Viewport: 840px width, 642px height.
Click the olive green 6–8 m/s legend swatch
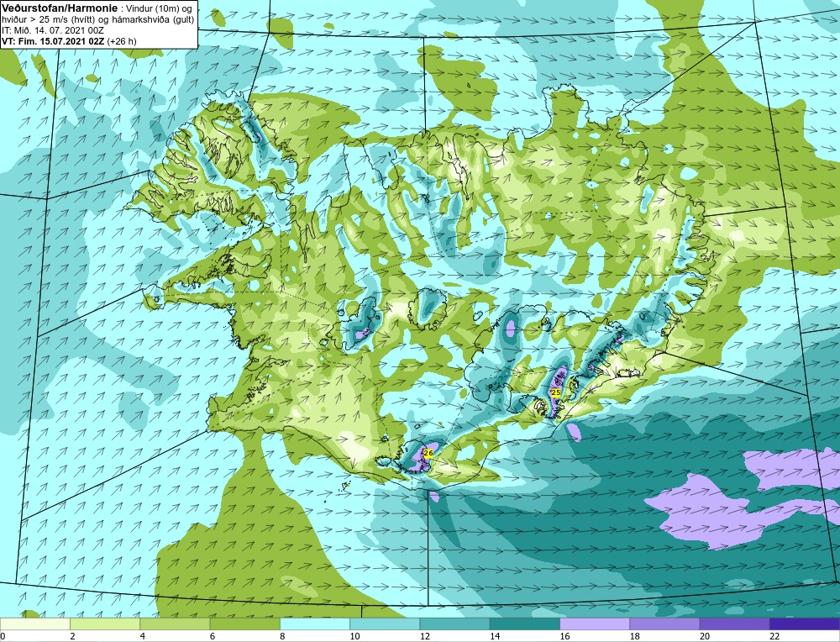[244, 624]
